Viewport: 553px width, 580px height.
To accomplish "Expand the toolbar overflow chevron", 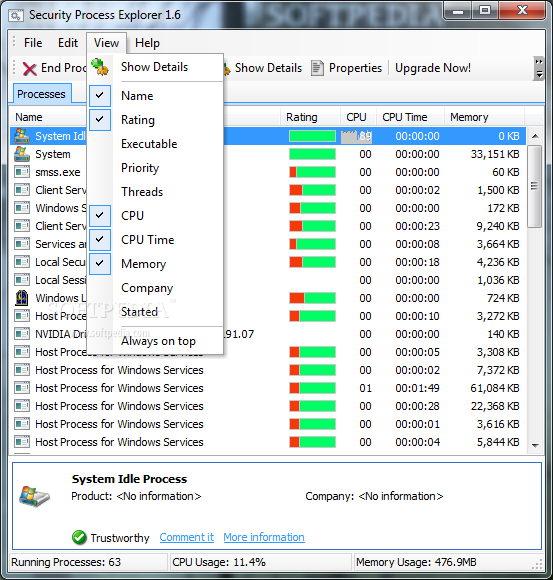I will (539, 68).
